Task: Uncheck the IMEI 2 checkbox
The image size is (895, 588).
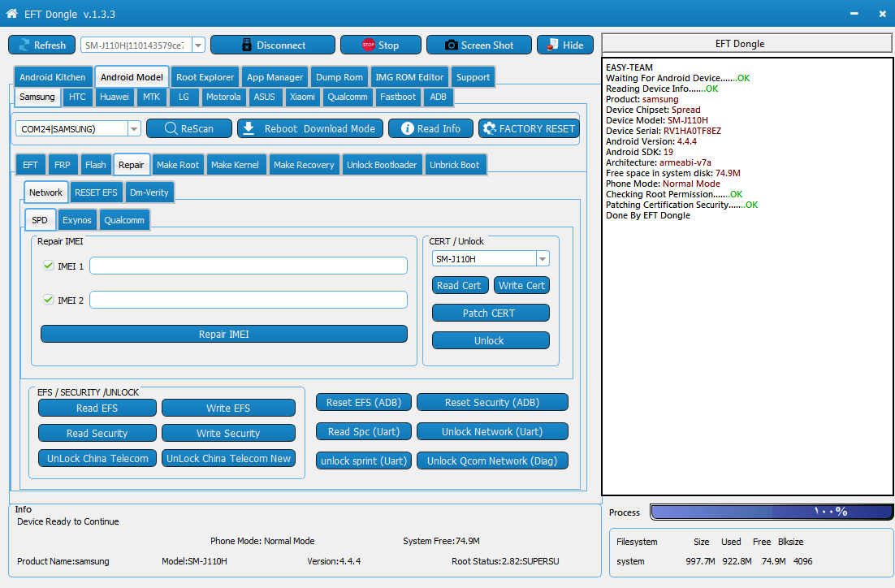Action: pyautogui.click(x=49, y=300)
